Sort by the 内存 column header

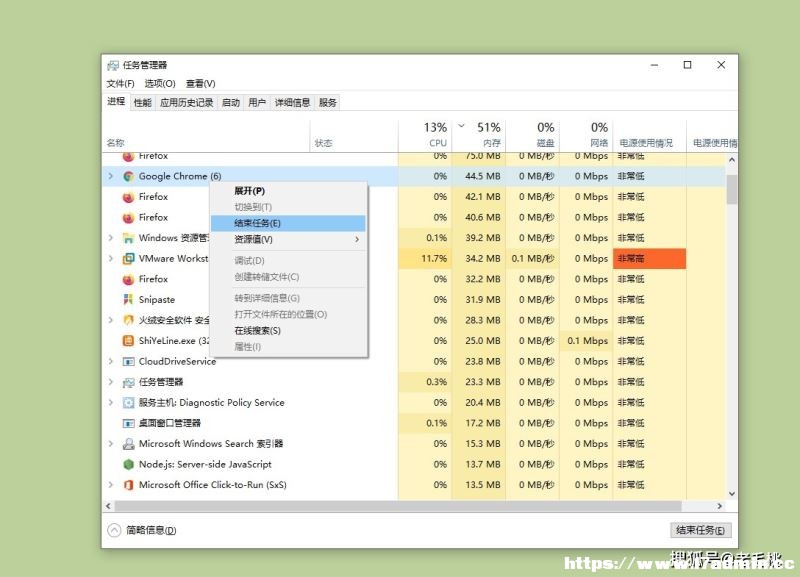coord(479,135)
